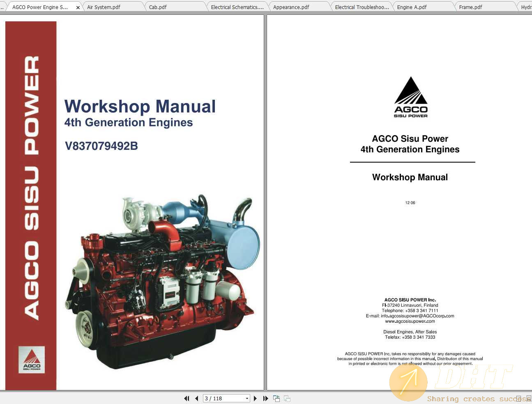The image size is (532, 404).
Task: Click the '12 06' date text
Action: (x=410, y=203)
